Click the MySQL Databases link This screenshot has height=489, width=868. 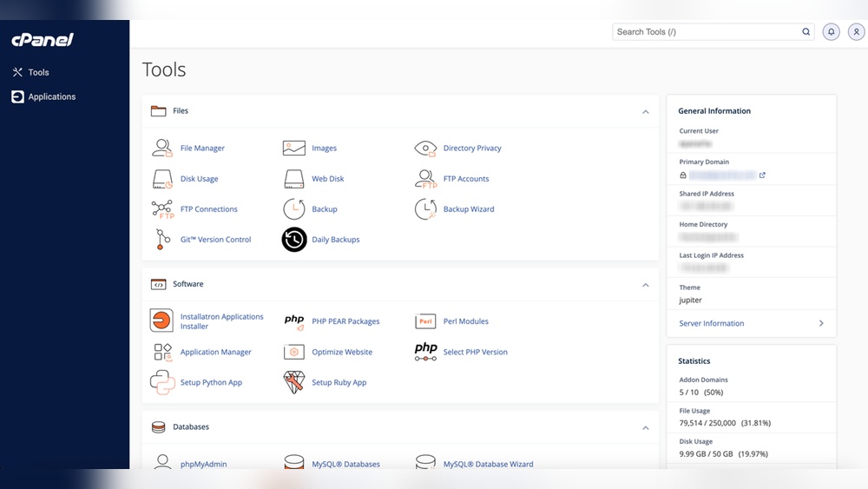[346, 464]
